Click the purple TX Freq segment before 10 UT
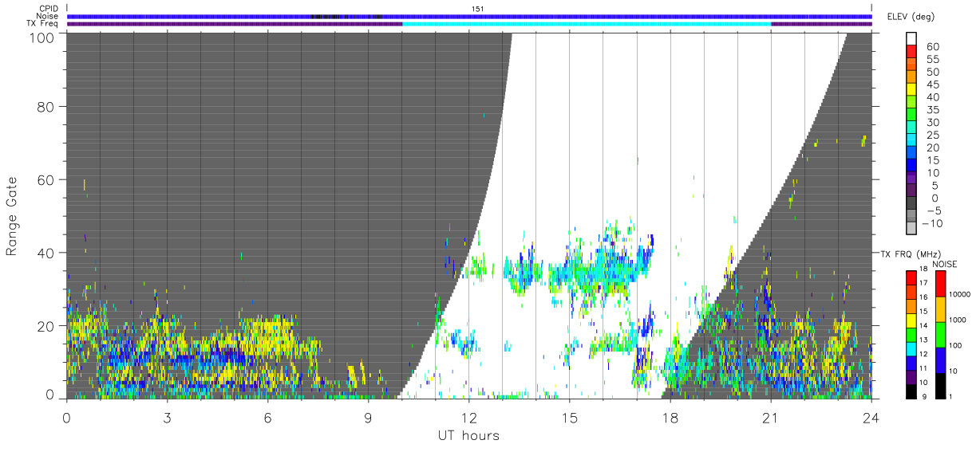Image resolution: width=980 pixels, height=452 pixels. 235,24
